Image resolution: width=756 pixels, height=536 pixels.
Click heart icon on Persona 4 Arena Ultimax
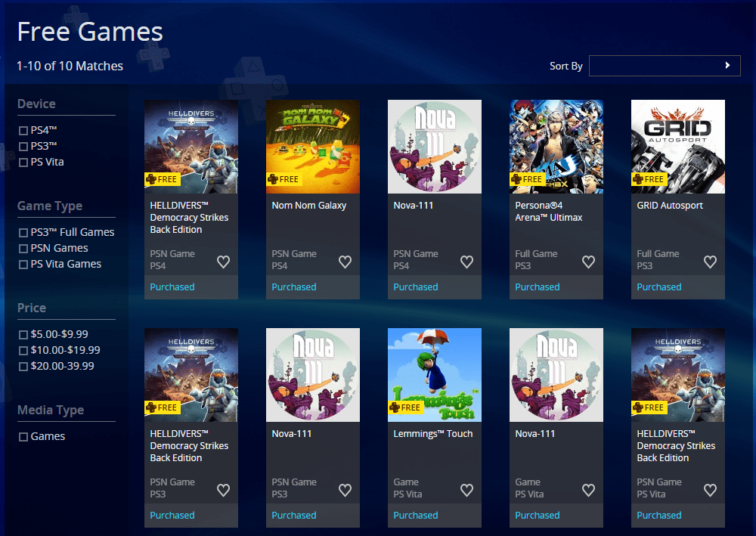pyautogui.click(x=588, y=262)
